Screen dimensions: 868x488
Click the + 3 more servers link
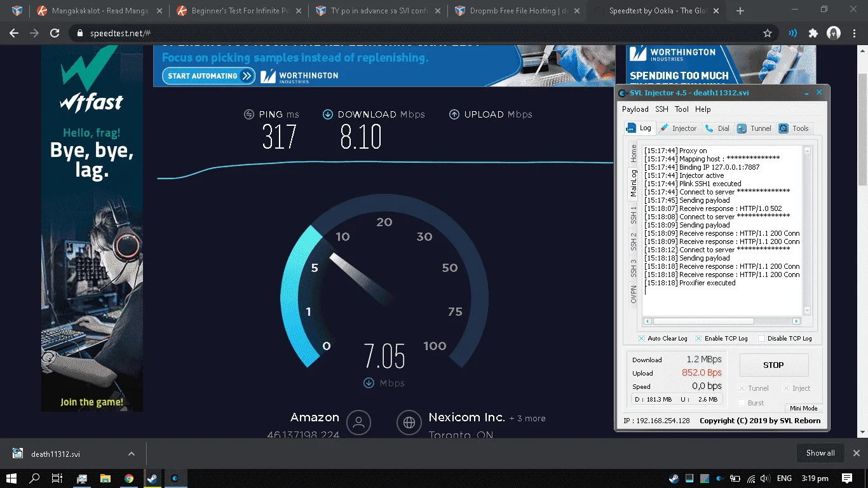[x=527, y=418]
